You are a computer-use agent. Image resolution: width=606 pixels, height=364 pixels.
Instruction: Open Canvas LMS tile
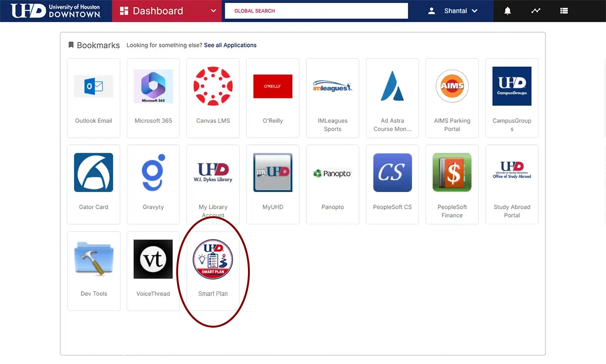tap(213, 98)
